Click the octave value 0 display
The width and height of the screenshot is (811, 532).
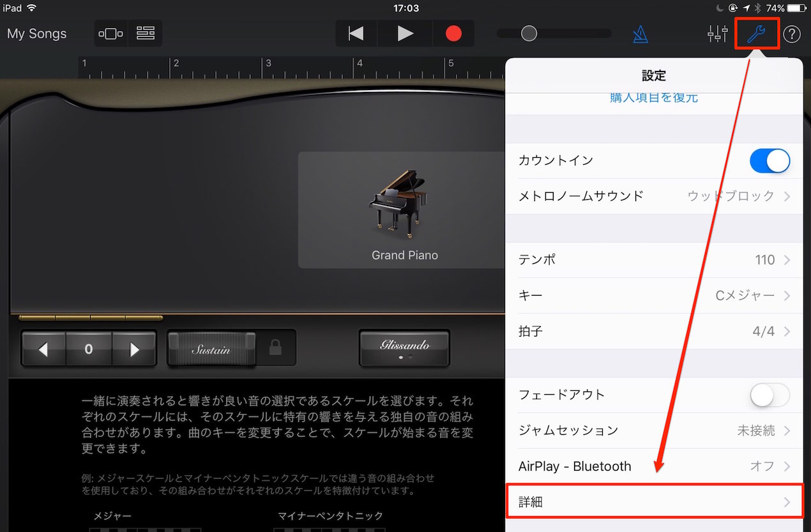tap(89, 349)
